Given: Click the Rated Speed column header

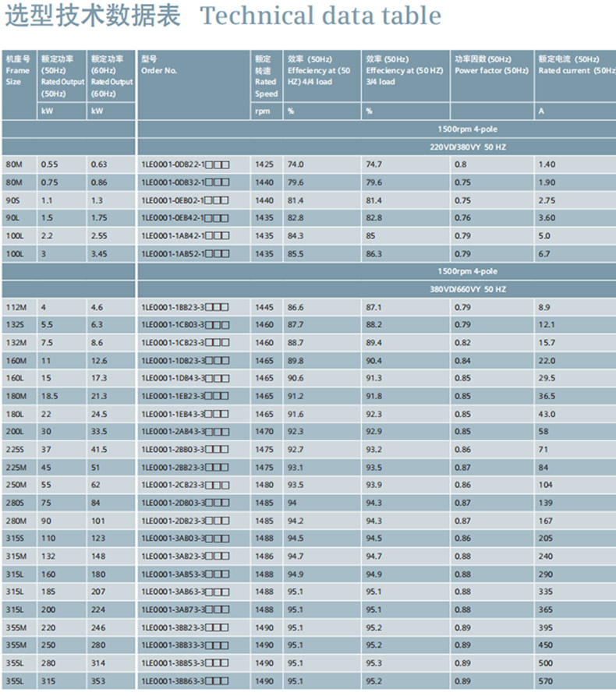Looking at the screenshot, I should 265,76.
